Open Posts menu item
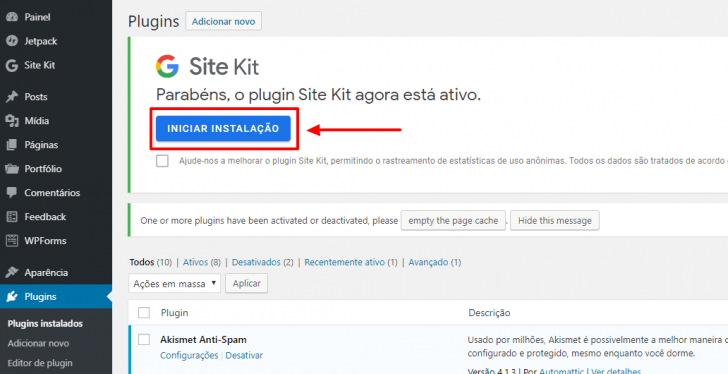Image resolution: width=728 pixels, height=374 pixels. tap(56, 97)
